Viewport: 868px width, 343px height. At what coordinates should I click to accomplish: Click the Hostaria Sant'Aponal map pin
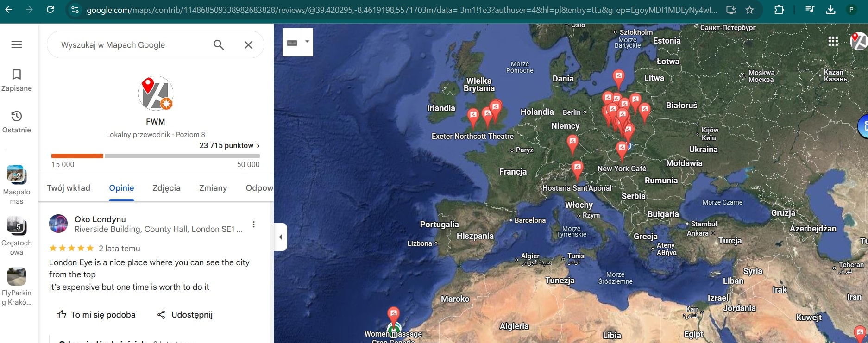tap(577, 170)
